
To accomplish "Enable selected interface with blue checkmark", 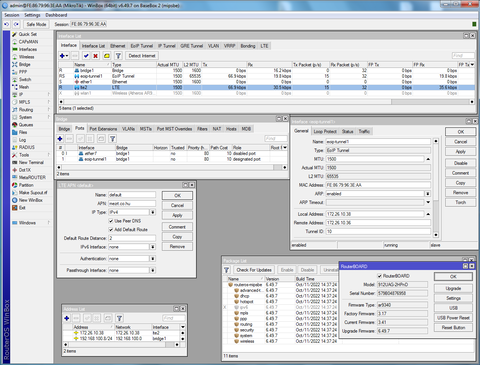I will coord(86,56).
